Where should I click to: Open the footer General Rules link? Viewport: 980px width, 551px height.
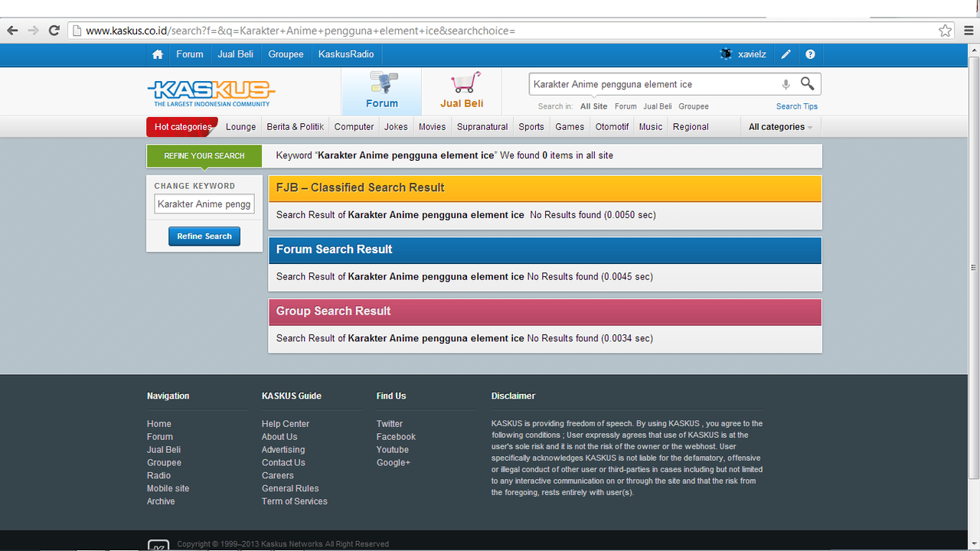[x=290, y=488]
